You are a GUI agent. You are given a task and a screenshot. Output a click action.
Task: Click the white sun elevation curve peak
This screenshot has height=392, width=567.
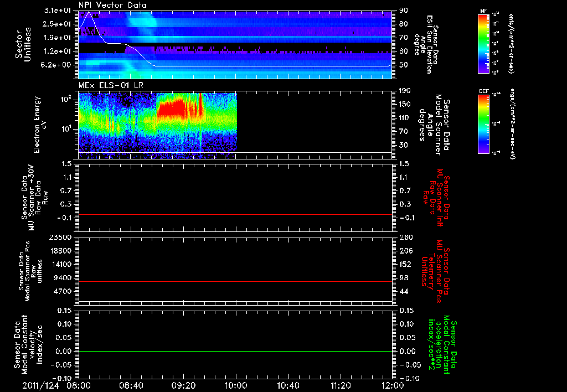coord(88,12)
